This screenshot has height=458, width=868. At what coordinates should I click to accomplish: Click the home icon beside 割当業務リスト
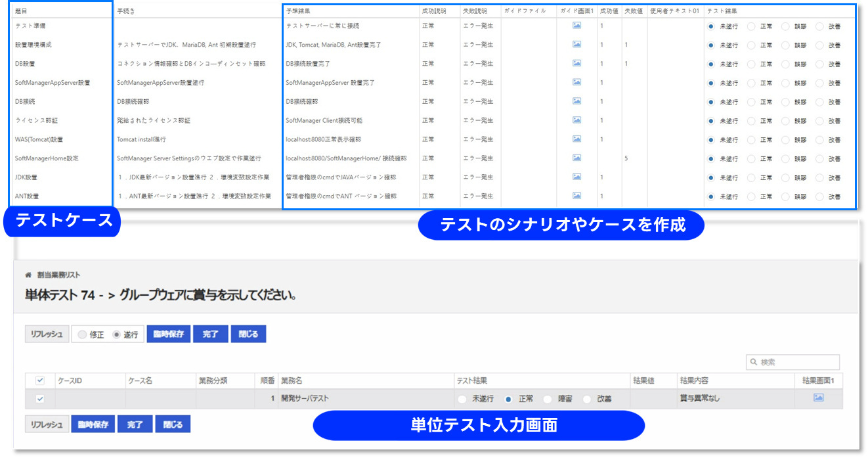click(x=28, y=275)
